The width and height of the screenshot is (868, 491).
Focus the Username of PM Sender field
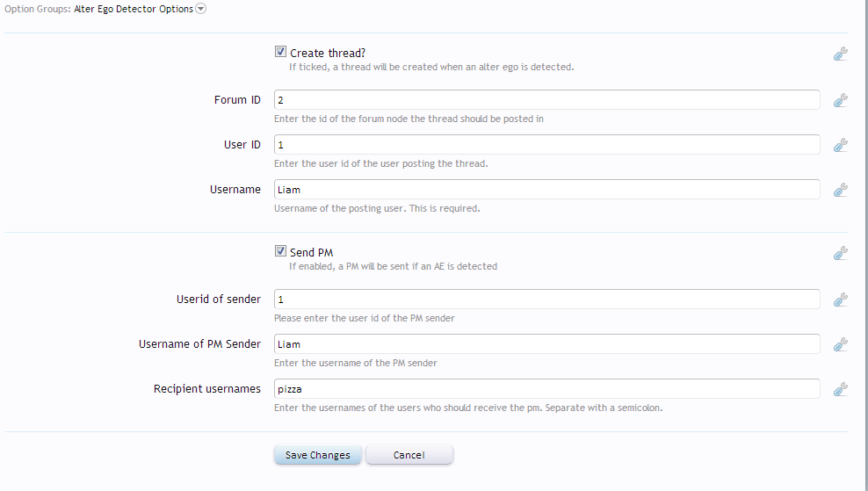[546, 344]
